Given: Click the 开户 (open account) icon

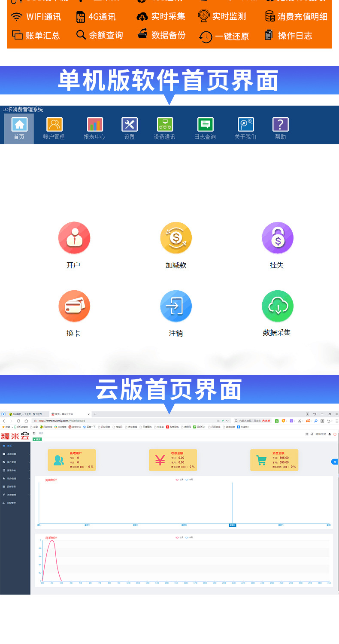Looking at the screenshot, I should click(x=74, y=238).
